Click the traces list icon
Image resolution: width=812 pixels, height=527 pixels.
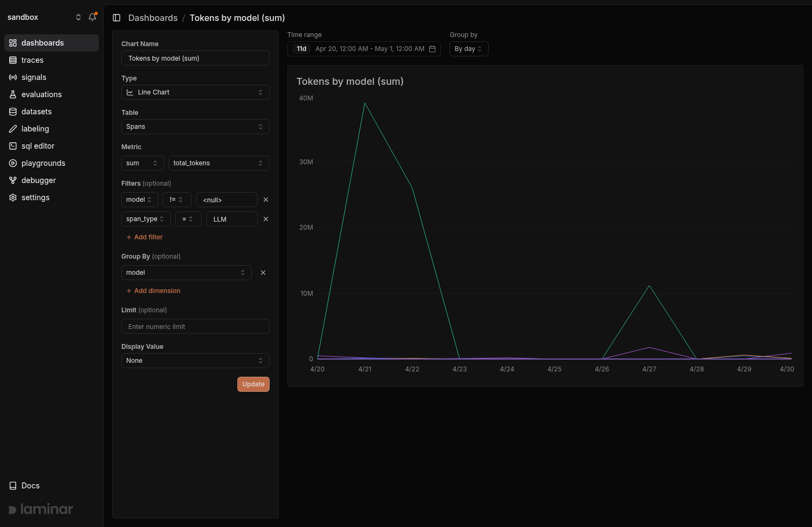pyautogui.click(x=13, y=60)
